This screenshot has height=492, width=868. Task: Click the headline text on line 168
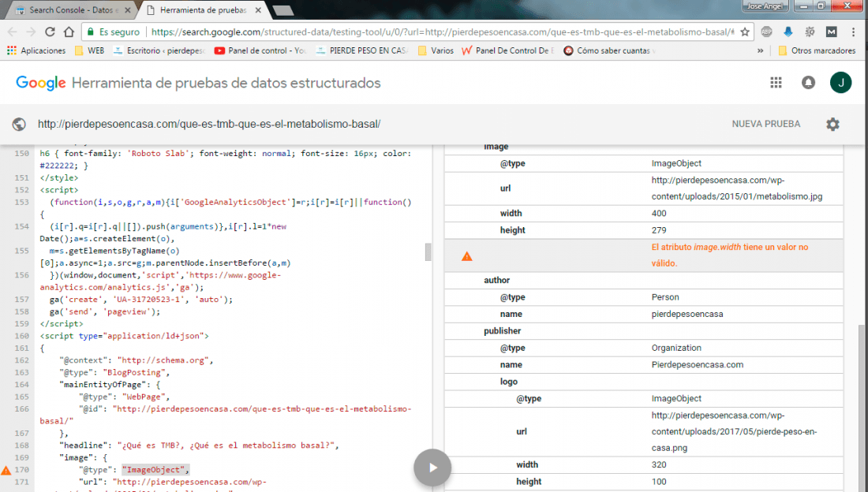coord(226,445)
